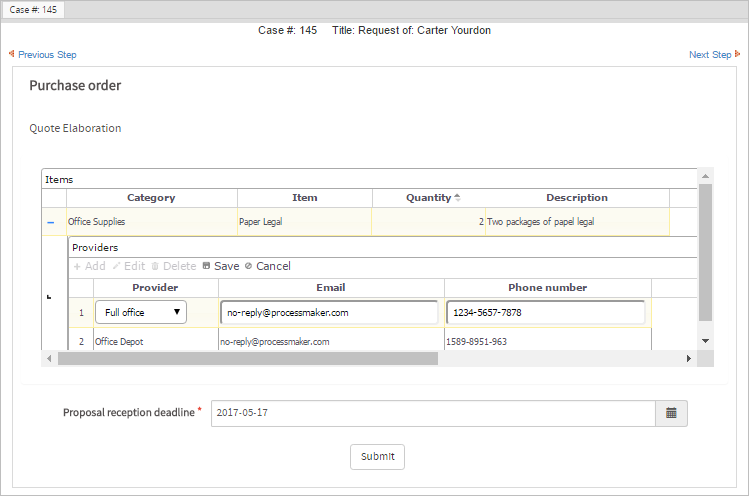Click Delete in the Providers toolbar
This screenshot has height=496, width=749.
click(173, 266)
